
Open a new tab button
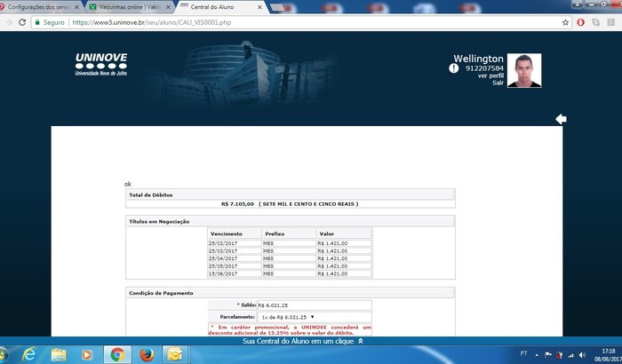(x=277, y=7)
